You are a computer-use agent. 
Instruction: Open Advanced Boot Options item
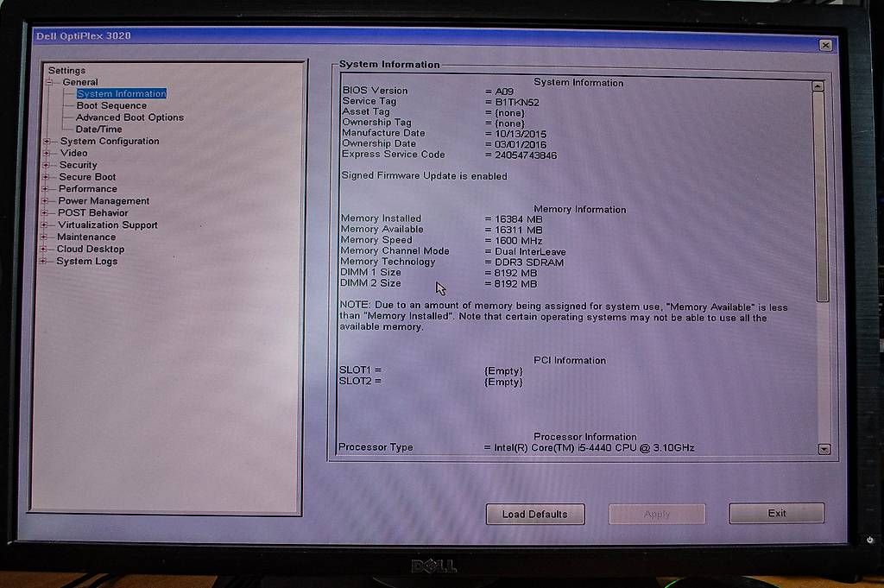[129, 117]
